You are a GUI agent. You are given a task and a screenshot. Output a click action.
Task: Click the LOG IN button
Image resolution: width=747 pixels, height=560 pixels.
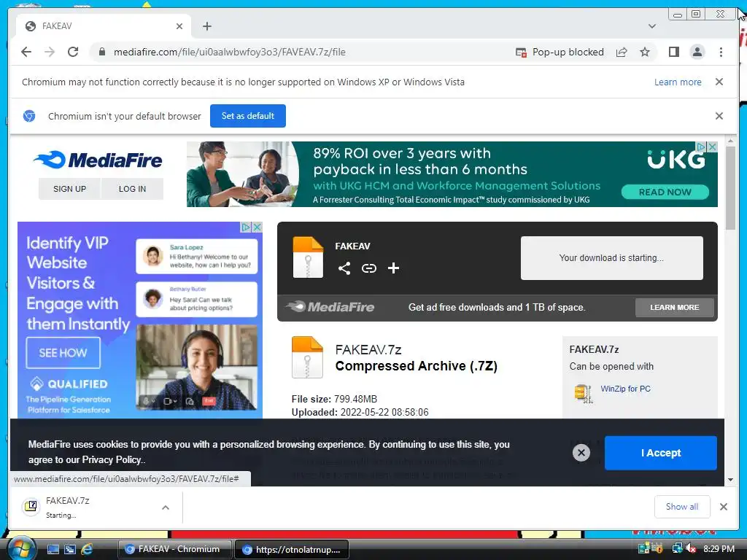coord(133,189)
